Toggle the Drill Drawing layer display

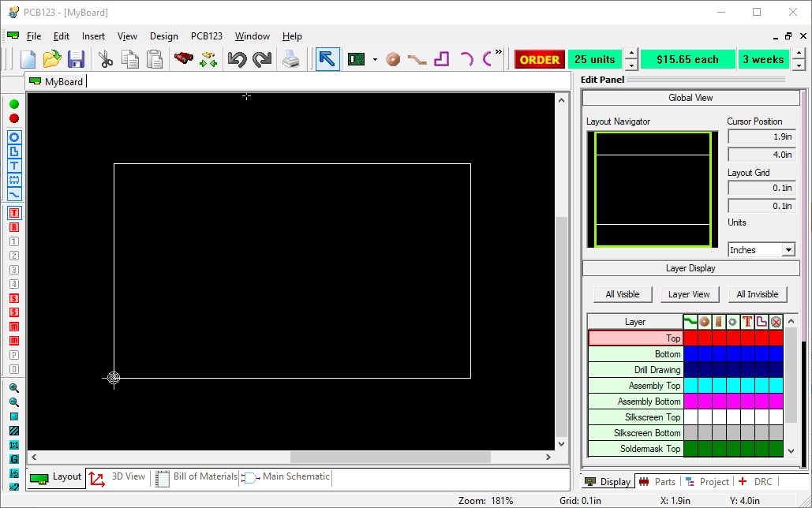(635, 369)
